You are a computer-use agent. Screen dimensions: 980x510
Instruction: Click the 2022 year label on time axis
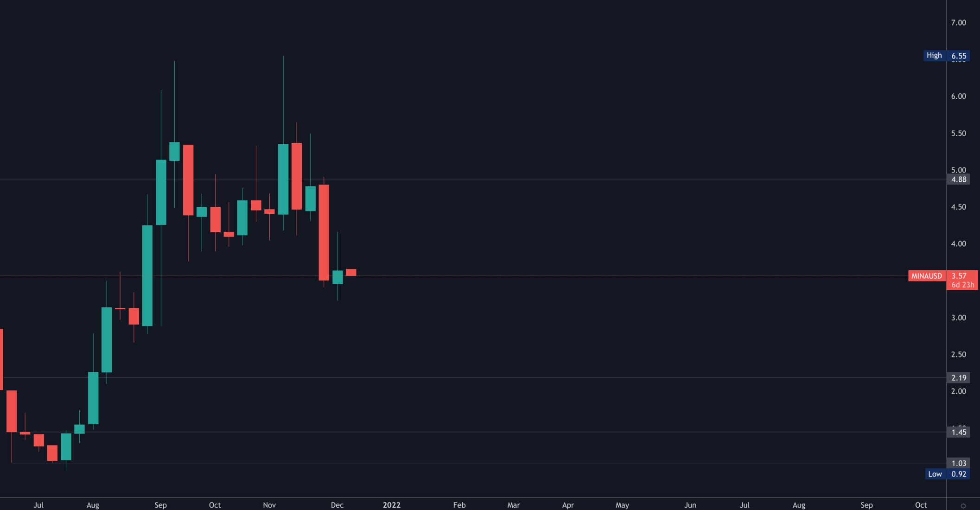(391, 505)
